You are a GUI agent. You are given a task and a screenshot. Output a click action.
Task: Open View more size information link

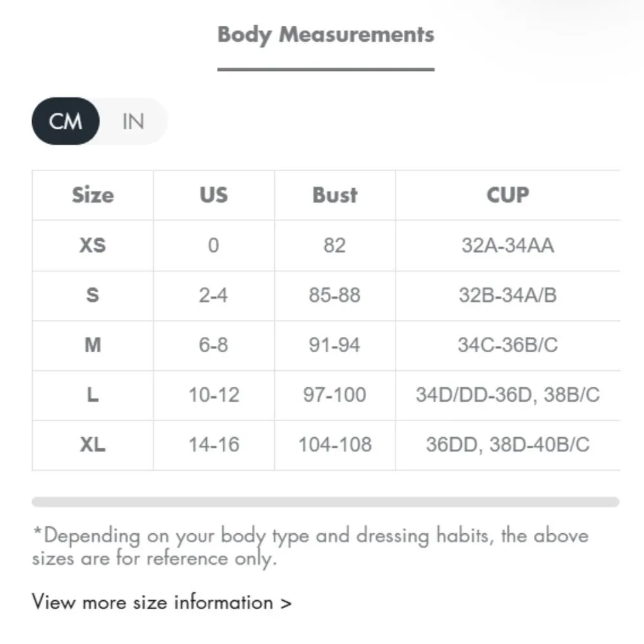162,603
